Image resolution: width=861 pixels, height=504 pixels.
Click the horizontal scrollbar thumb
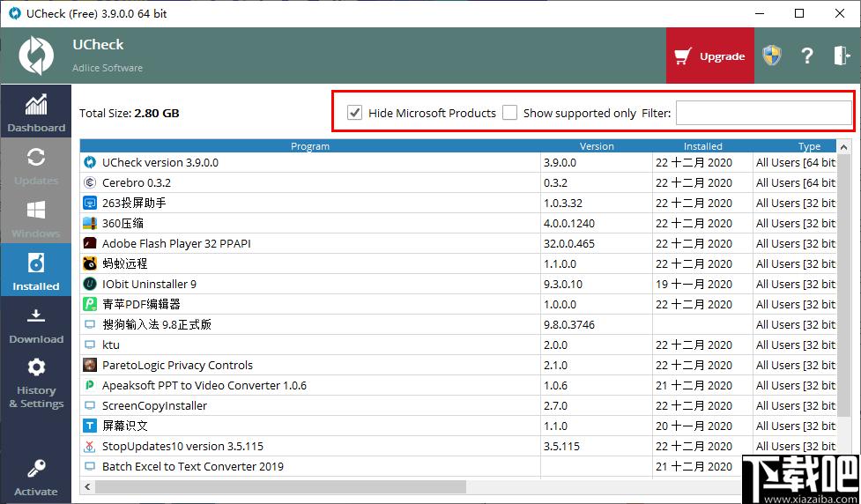(280, 486)
